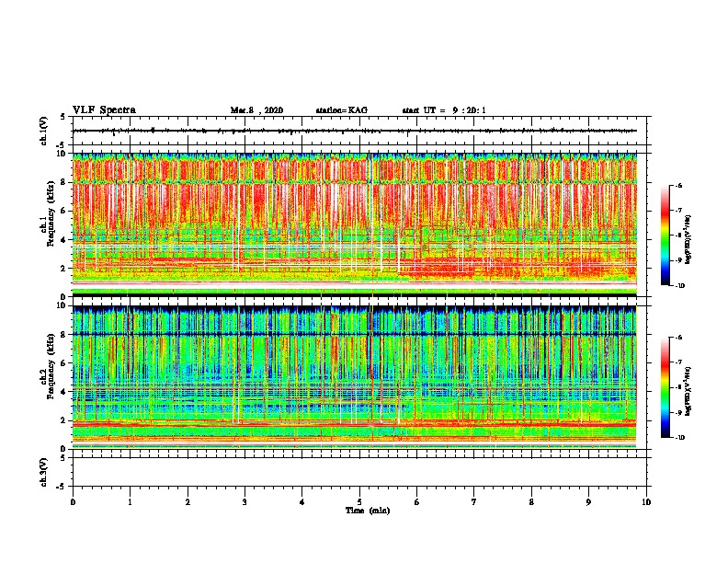The width and height of the screenshot is (728, 563).
Task: Click the time axis tick label "9"
Action: pyautogui.click(x=588, y=502)
